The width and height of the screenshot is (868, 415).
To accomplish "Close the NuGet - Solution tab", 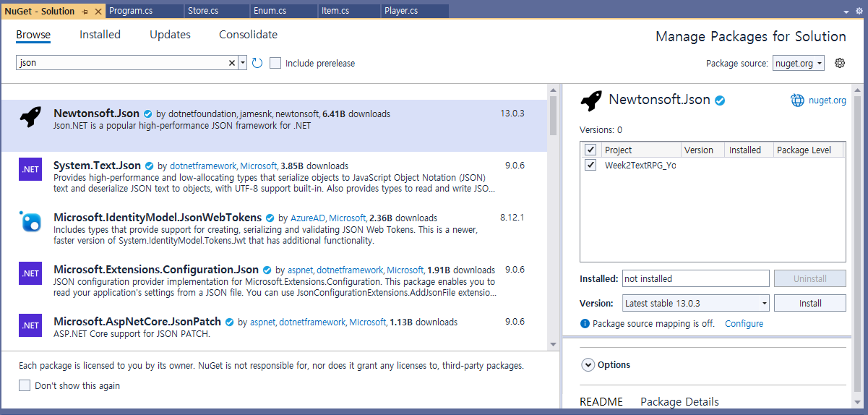I will coord(98,12).
